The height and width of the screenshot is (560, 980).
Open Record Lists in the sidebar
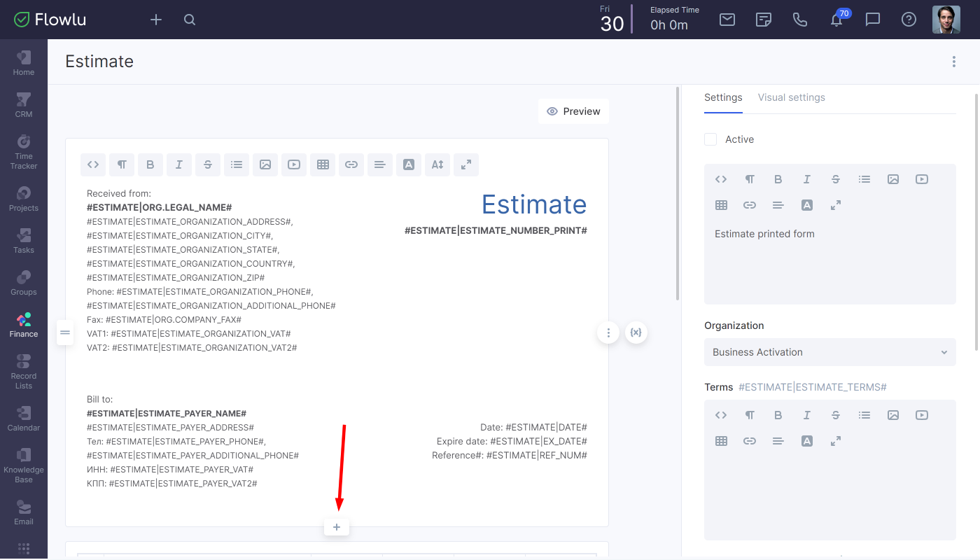click(24, 371)
